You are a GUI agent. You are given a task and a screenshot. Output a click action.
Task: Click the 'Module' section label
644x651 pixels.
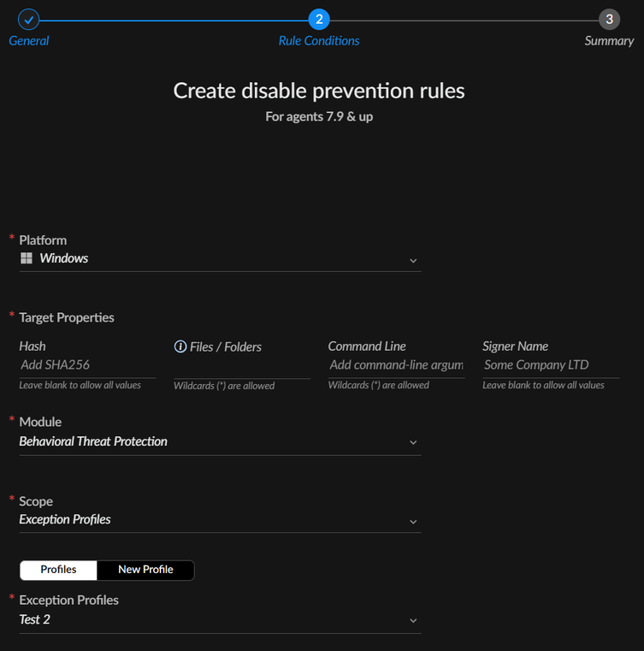tap(40, 422)
